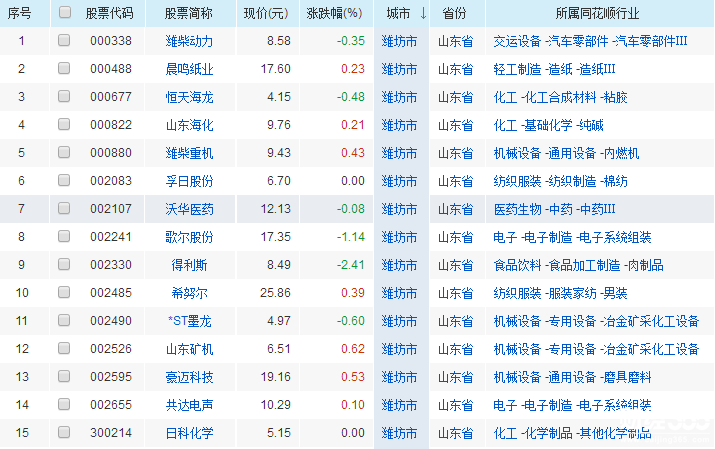Select the checkbox in row 000677
Screen dimensions: 715x449
pos(64,96)
